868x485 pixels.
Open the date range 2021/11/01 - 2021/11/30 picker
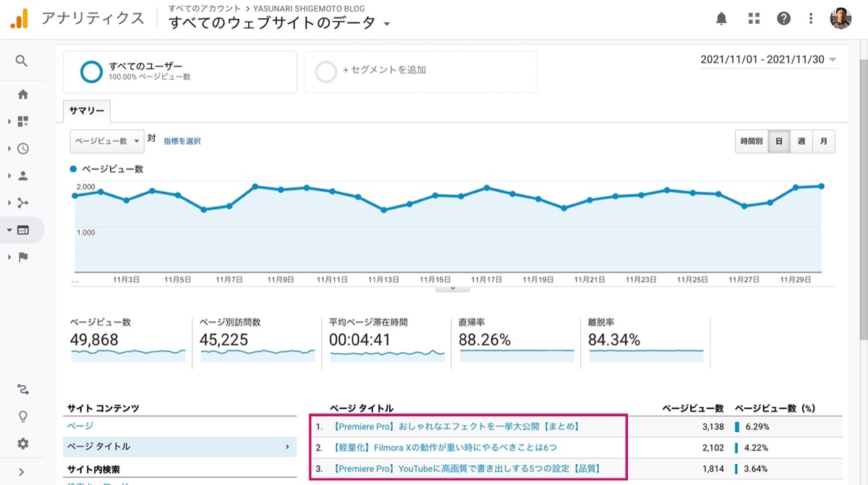(768, 59)
